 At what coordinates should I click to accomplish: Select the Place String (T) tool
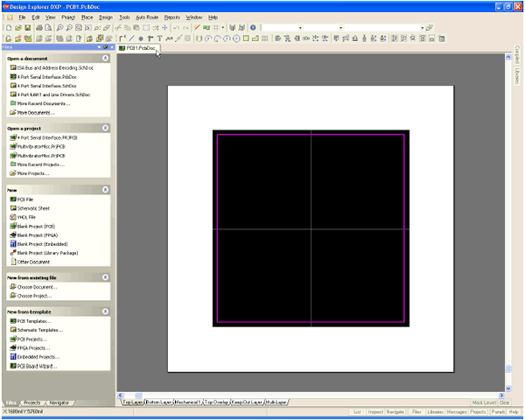click(159, 38)
